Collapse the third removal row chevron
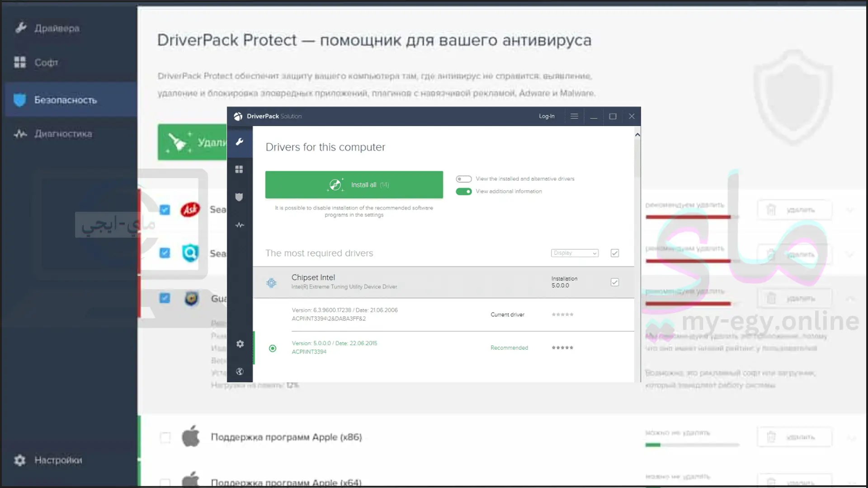The width and height of the screenshot is (868, 488). (x=850, y=299)
